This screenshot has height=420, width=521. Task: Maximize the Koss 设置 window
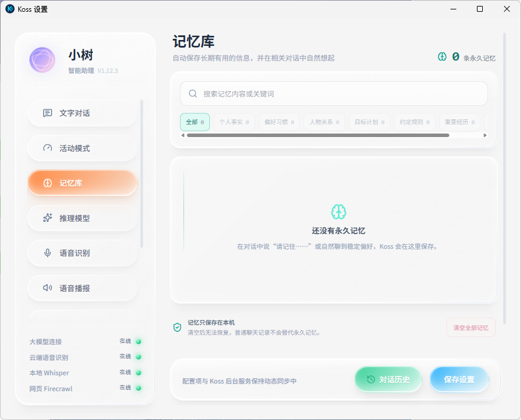point(480,9)
